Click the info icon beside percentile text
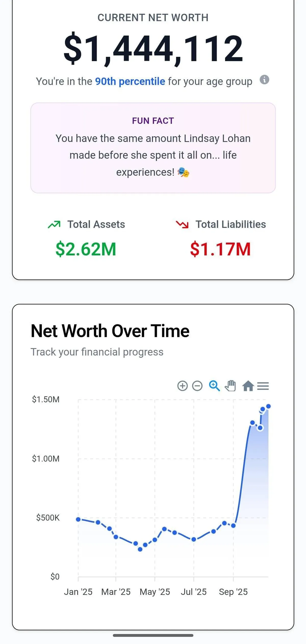 coord(264,80)
